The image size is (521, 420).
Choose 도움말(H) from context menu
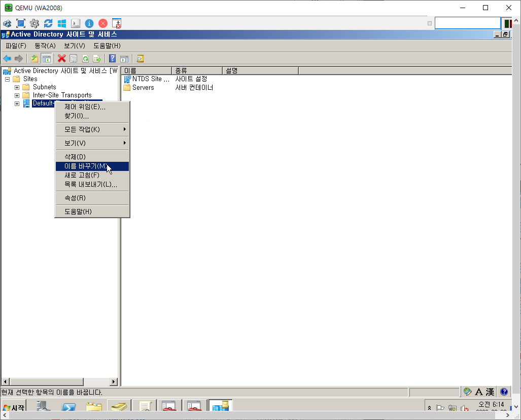pos(92,212)
